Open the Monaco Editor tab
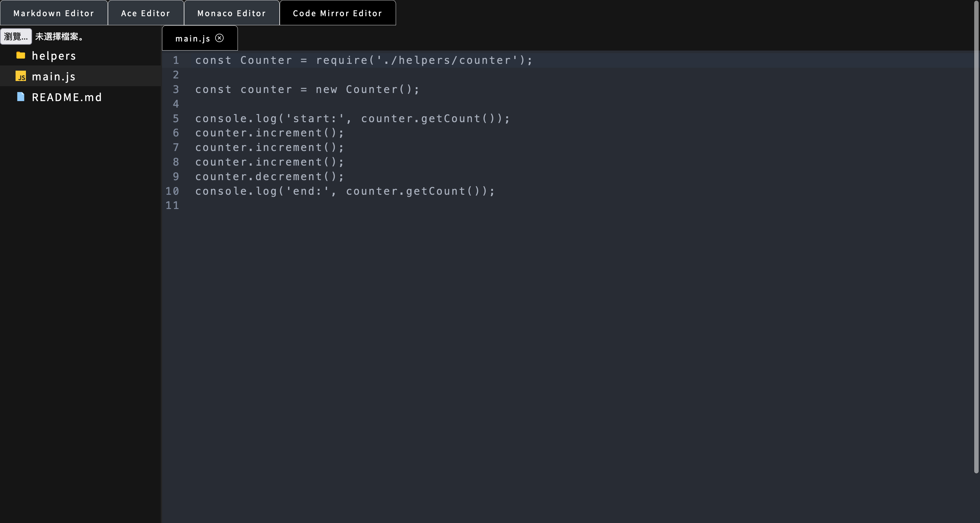This screenshot has height=523, width=980. [x=232, y=13]
